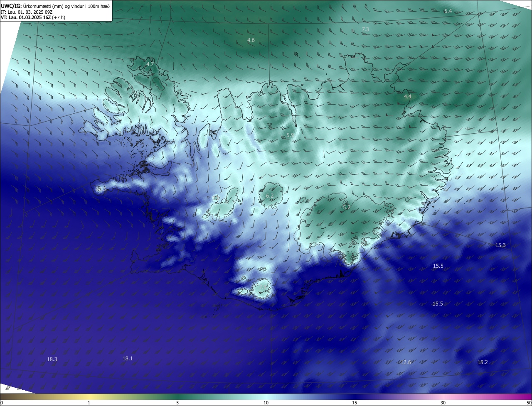
Task: Click the 4.7 value label over Westfjords
Action: [150, 64]
